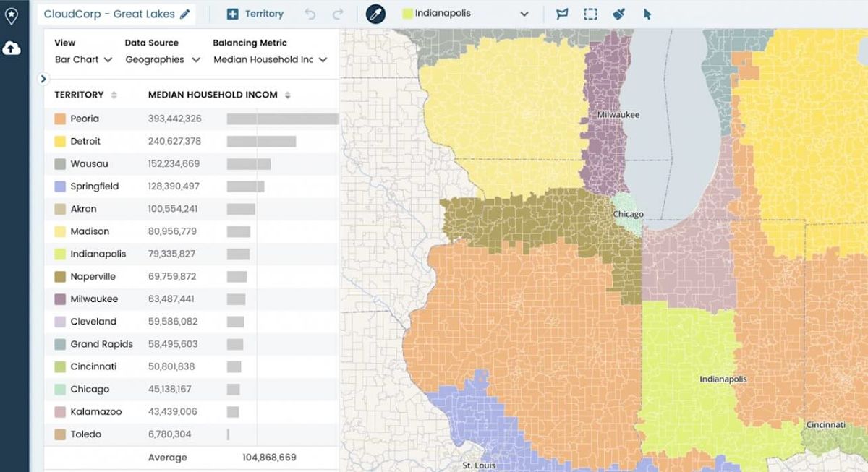Open the Median Household Inc metric dropdown
The image size is (868, 472).
point(271,59)
